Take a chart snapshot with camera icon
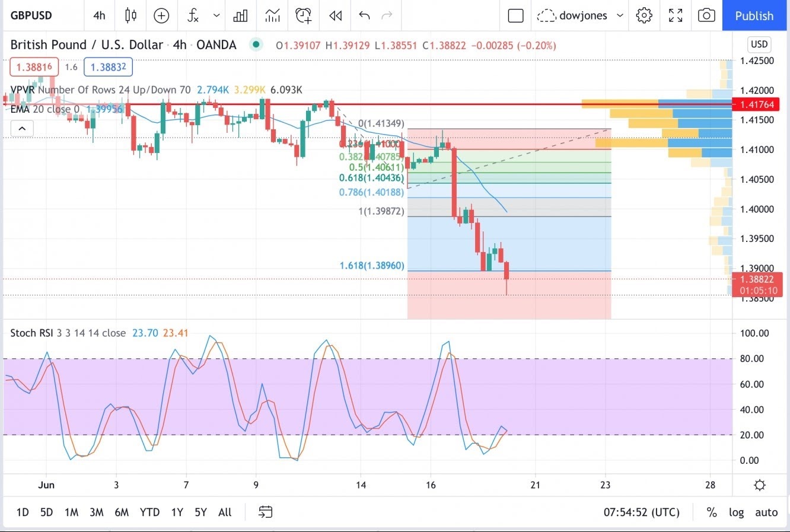The image size is (790, 532). pos(706,16)
